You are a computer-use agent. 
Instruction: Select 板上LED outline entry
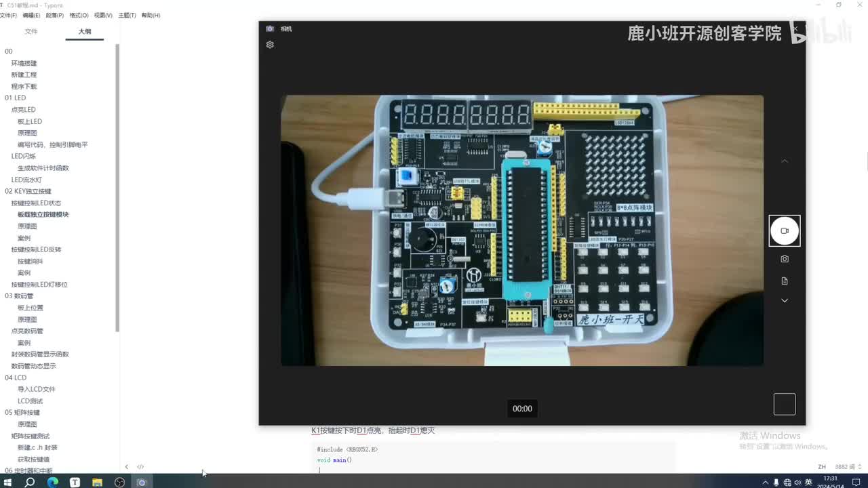(x=30, y=121)
